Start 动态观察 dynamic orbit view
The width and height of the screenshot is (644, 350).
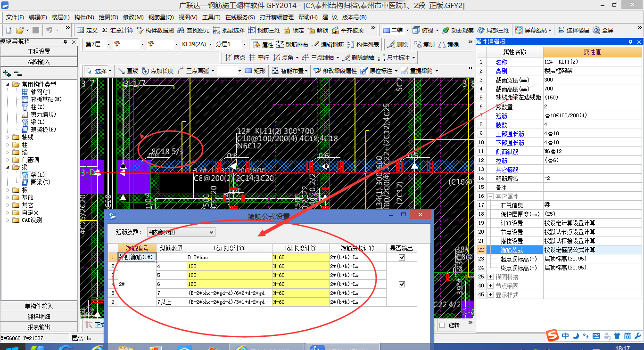click(x=458, y=30)
